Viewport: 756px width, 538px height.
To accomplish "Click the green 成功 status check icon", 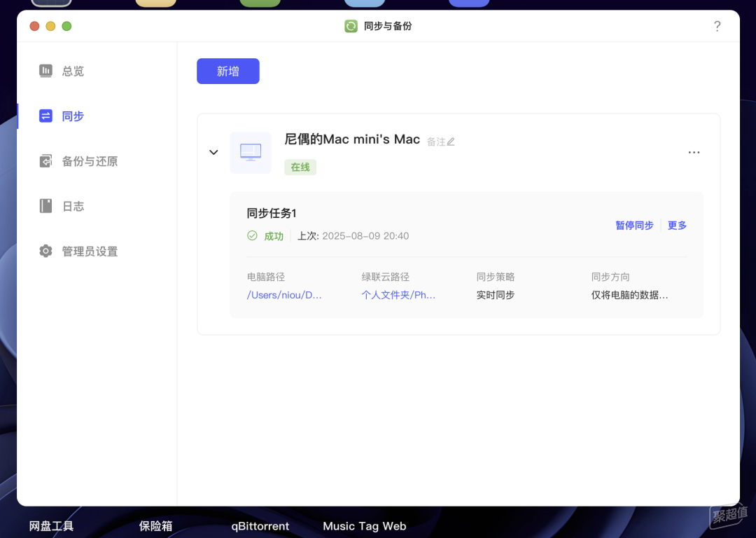I will tap(252, 235).
